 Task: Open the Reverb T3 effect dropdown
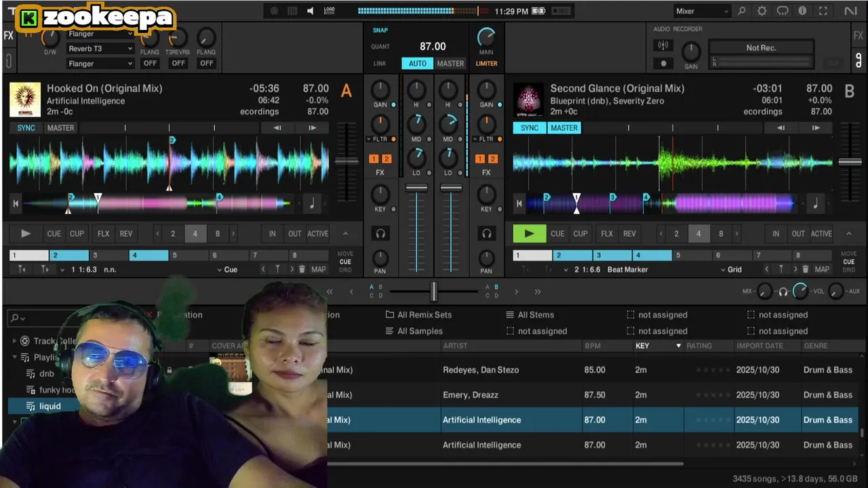point(100,49)
